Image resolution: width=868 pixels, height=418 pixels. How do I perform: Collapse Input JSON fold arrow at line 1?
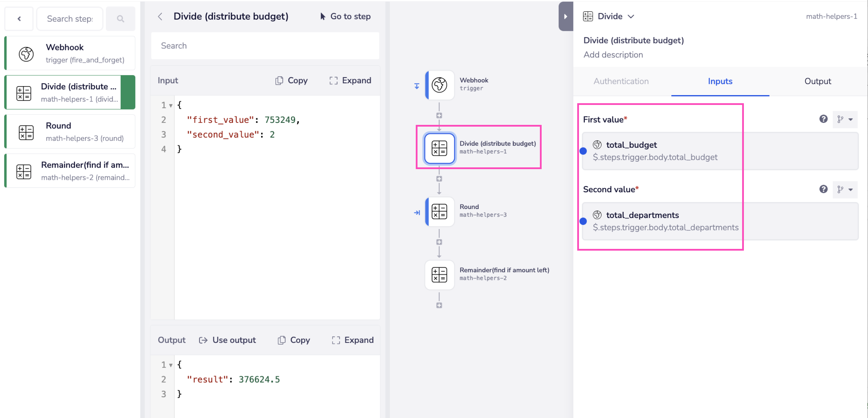171,106
